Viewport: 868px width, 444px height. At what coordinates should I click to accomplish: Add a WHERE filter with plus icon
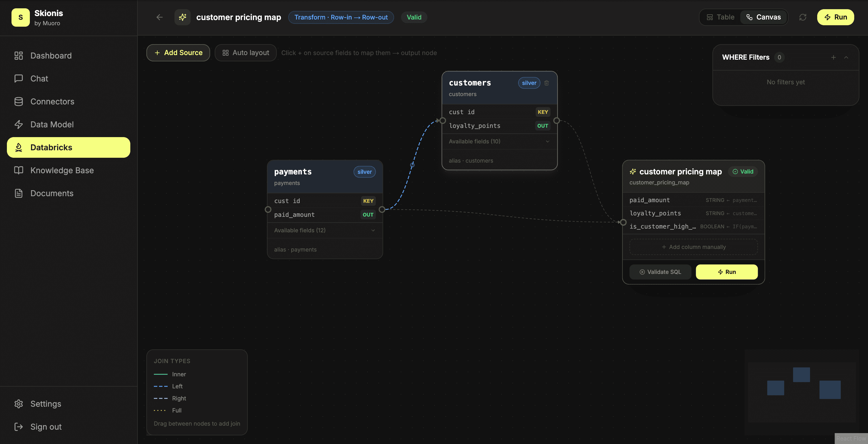(833, 58)
